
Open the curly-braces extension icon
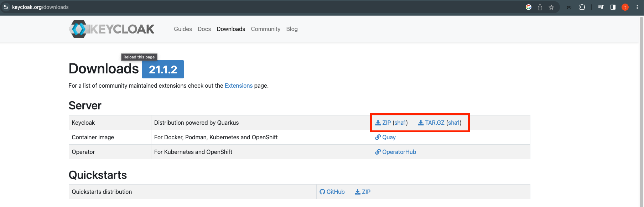click(x=569, y=7)
